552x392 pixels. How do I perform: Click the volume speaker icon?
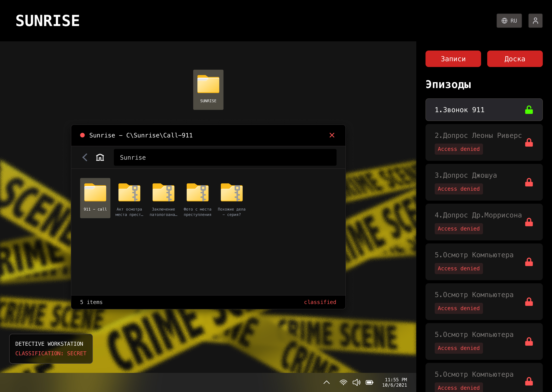click(x=356, y=382)
